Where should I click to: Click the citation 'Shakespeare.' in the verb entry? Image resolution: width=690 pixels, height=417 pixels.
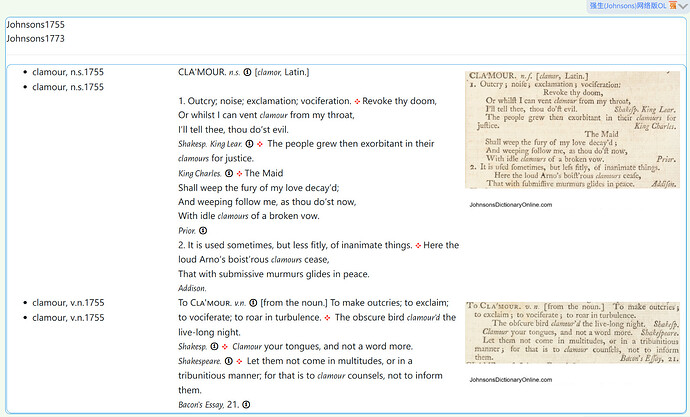200,361
